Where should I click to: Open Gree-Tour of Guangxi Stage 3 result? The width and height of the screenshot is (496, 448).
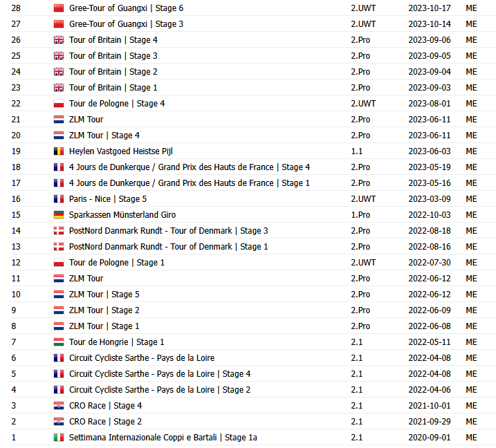[126, 24]
